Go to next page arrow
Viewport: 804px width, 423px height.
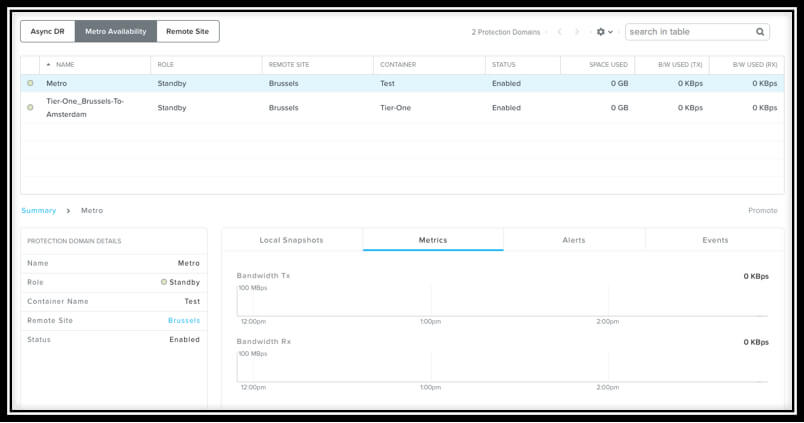coord(577,32)
